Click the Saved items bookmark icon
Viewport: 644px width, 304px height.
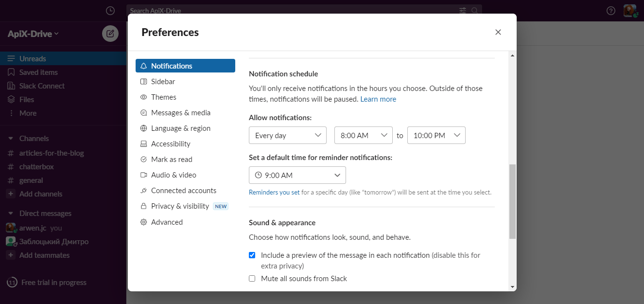[x=11, y=72]
